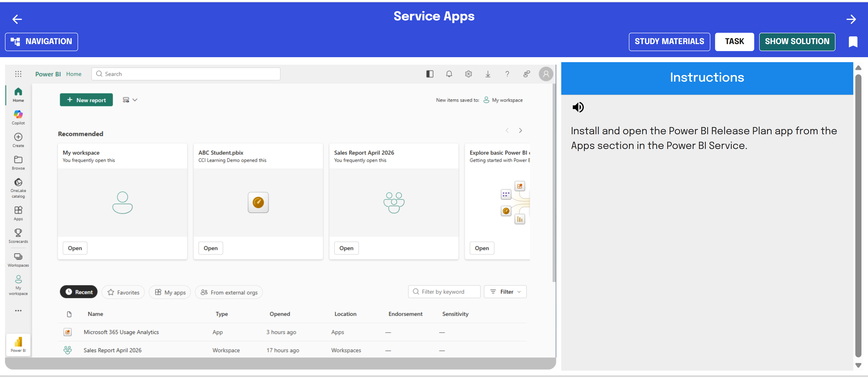Screen dimensions: 868x377
Task: Click the Home breadcrumb next to Power BI
Action: point(74,74)
